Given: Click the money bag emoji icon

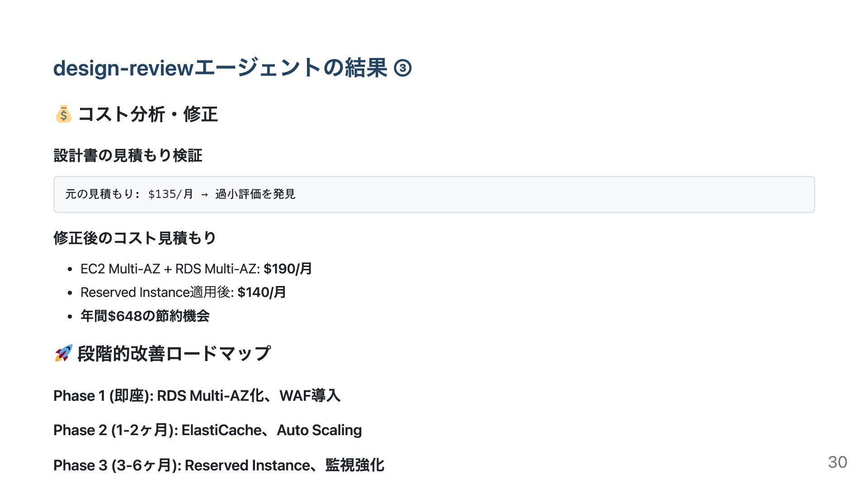Looking at the screenshot, I should pos(63,114).
